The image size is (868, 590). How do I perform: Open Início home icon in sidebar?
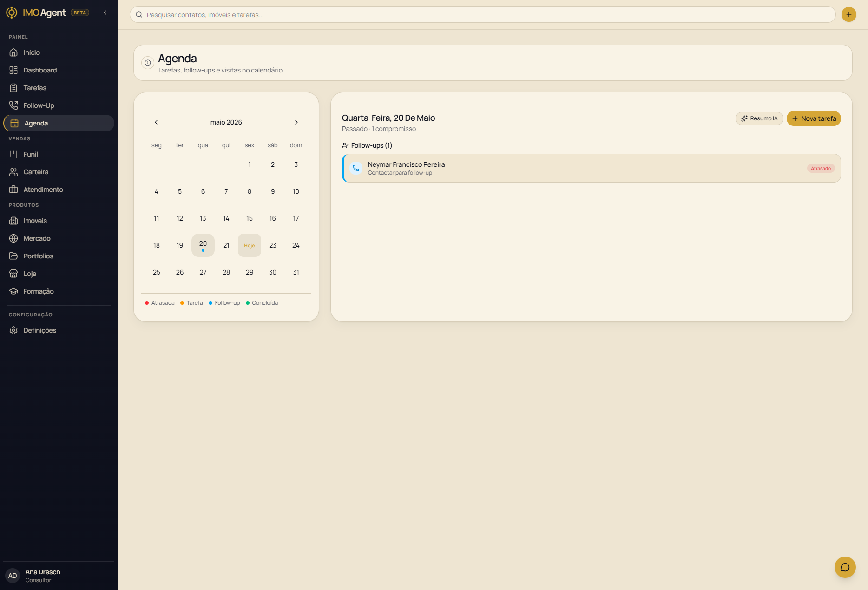point(13,52)
